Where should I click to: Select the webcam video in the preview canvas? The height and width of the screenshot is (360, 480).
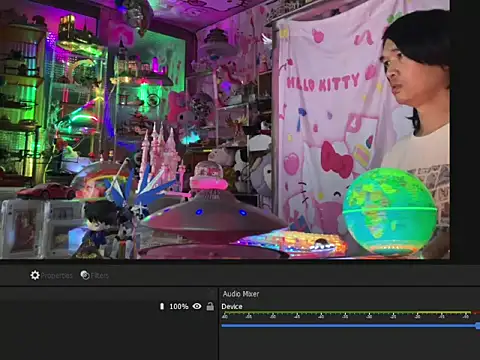pos(225,129)
